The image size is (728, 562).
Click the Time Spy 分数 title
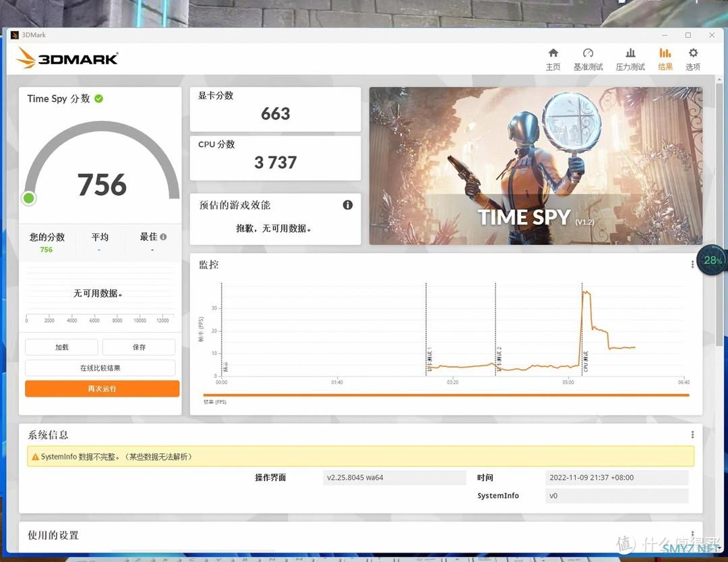click(x=59, y=99)
